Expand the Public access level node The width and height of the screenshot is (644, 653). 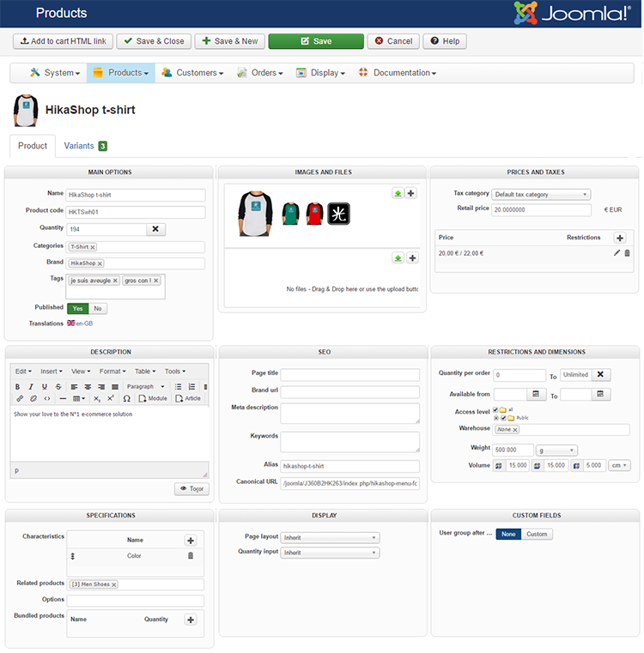tap(496, 418)
